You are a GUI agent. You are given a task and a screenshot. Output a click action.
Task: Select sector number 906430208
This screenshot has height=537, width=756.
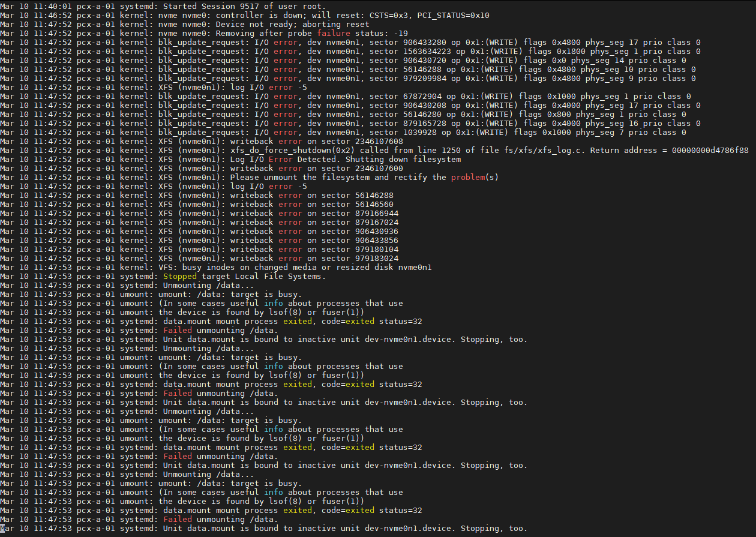point(425,105)
